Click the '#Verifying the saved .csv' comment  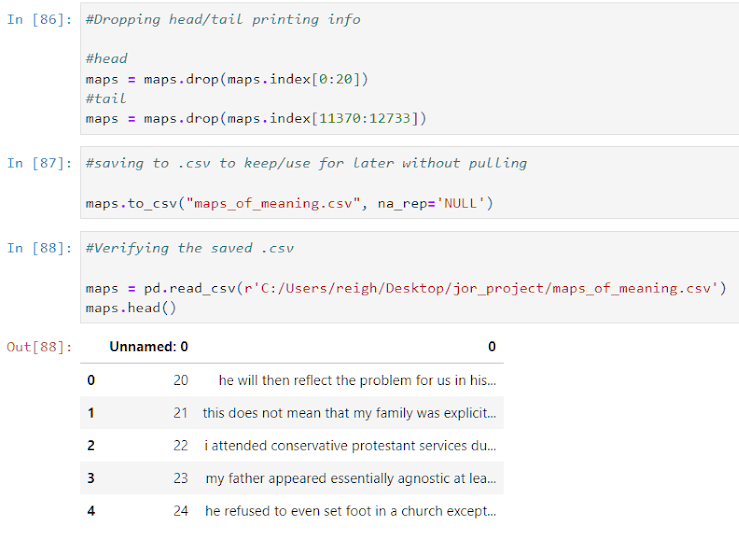tap(190, 248)
